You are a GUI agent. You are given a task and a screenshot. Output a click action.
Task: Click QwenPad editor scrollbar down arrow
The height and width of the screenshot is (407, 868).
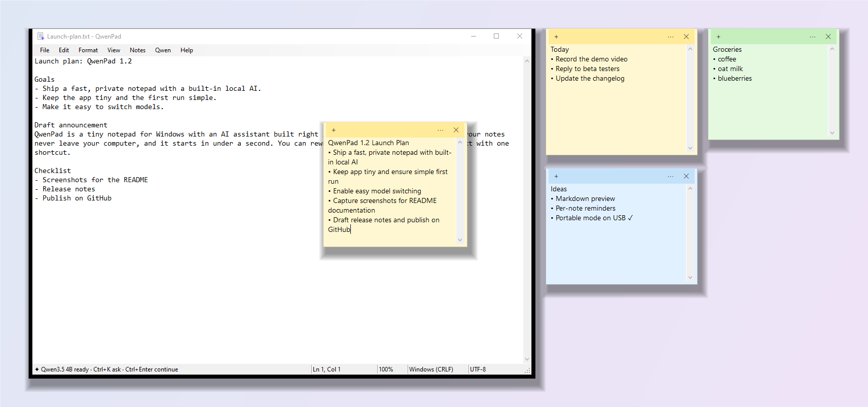coord(527,359)
